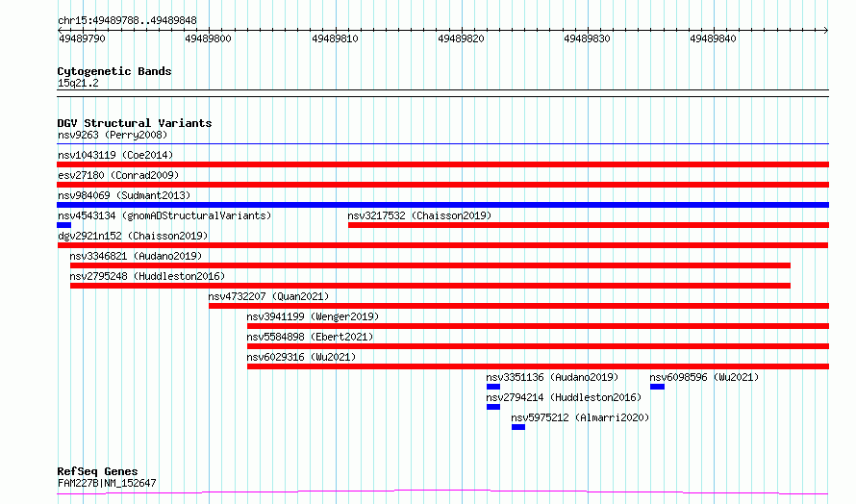
Task: Click the nsv4543134 gnomAD small blue bar
Action: pyautogui.click(x=63, y=225)
